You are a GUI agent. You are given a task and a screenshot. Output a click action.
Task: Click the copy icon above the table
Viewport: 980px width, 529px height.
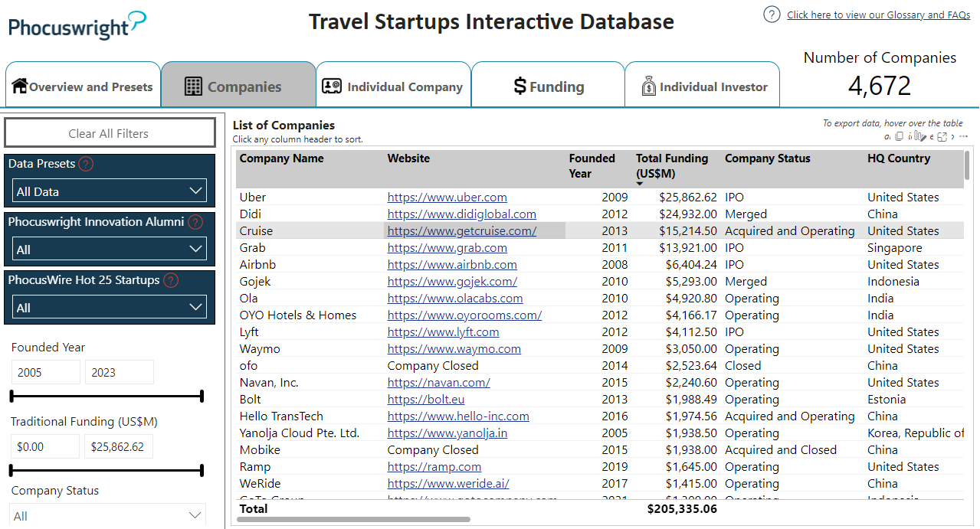pos(898,136)
